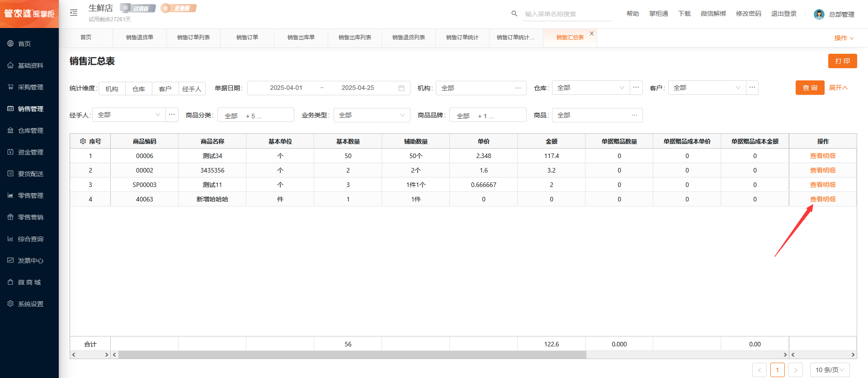The image size is (868, 378).
Task: Click the 仓库管理 sidebar icon
Action: [10, 130]
